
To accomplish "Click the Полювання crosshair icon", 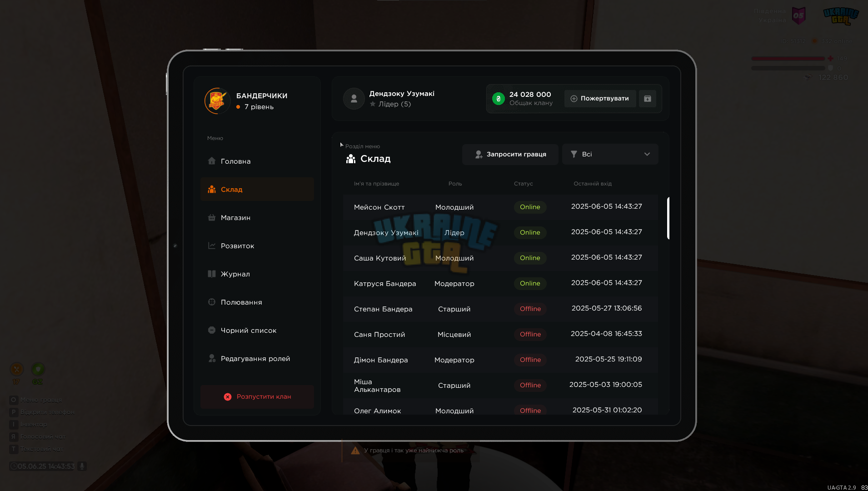I will point(212,302).
